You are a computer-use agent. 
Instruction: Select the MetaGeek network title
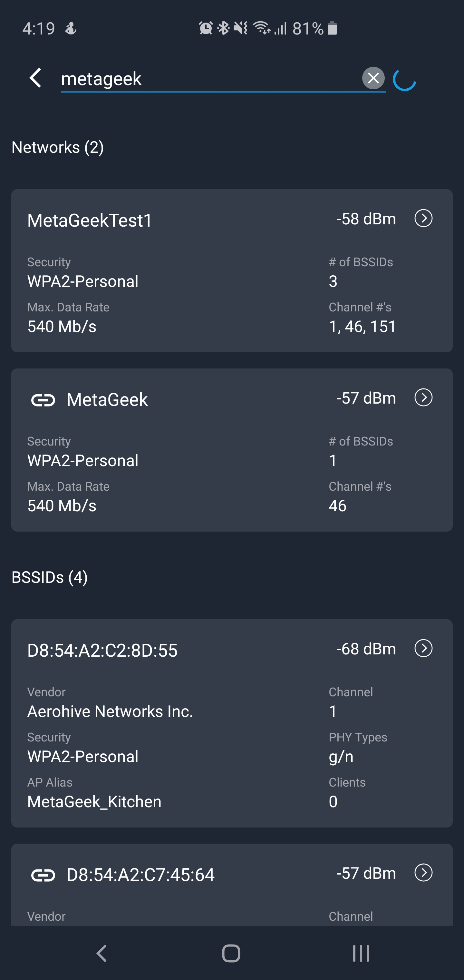[107, 399]
